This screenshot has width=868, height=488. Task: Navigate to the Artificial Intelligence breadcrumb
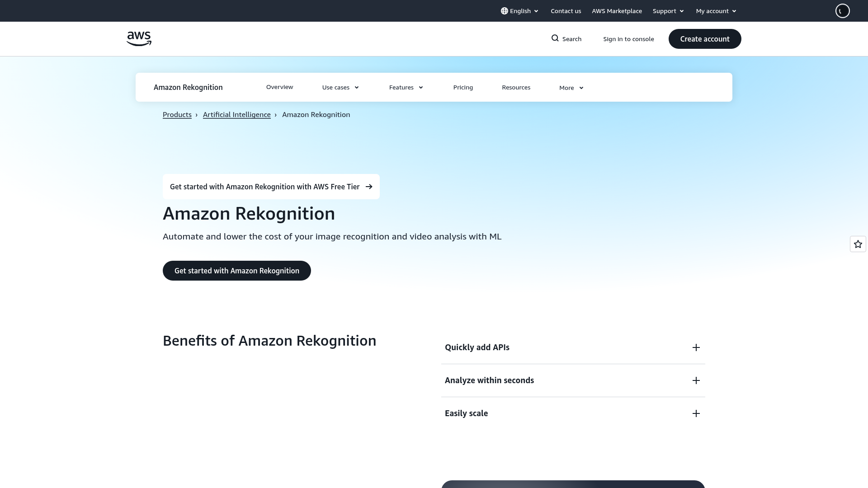click(x=236, y=114)
